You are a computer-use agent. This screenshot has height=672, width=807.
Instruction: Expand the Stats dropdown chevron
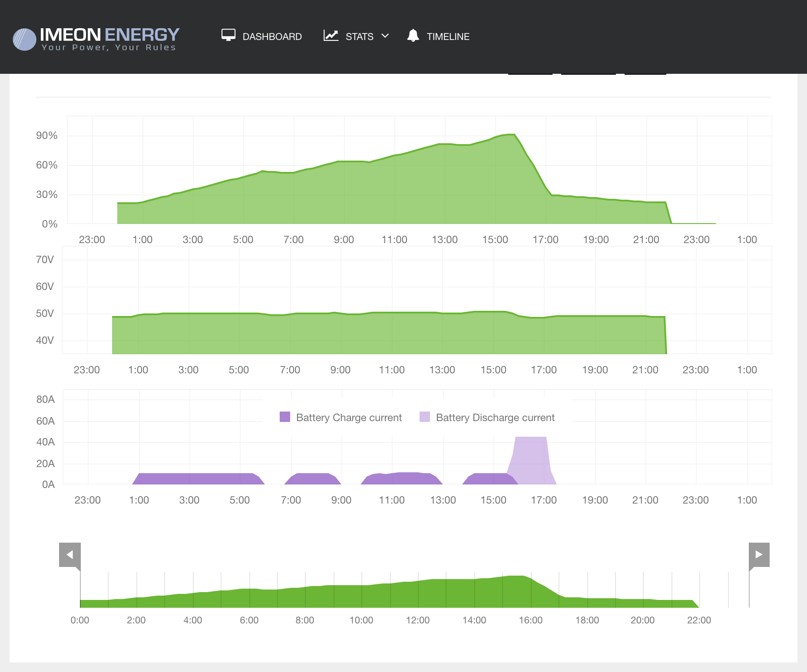(x=385, y=36)
